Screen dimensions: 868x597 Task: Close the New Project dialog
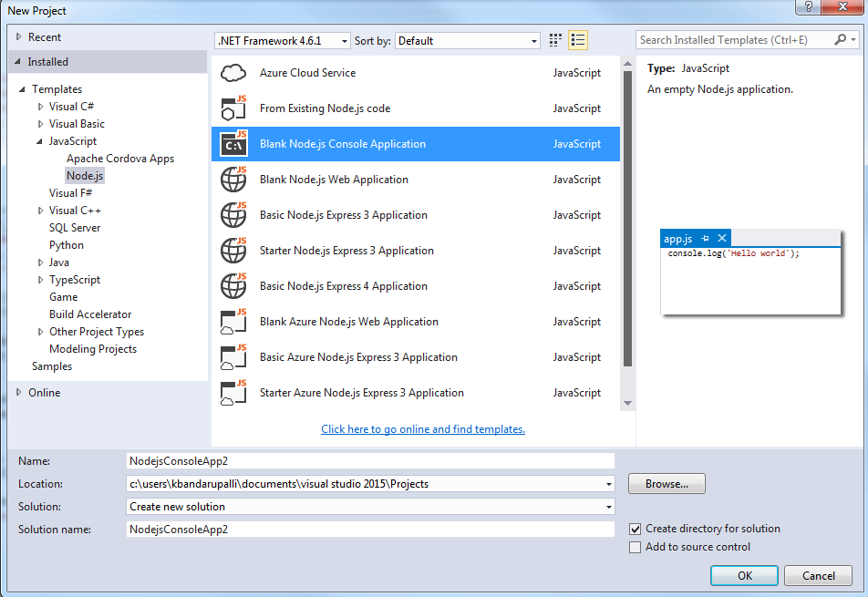843,6
